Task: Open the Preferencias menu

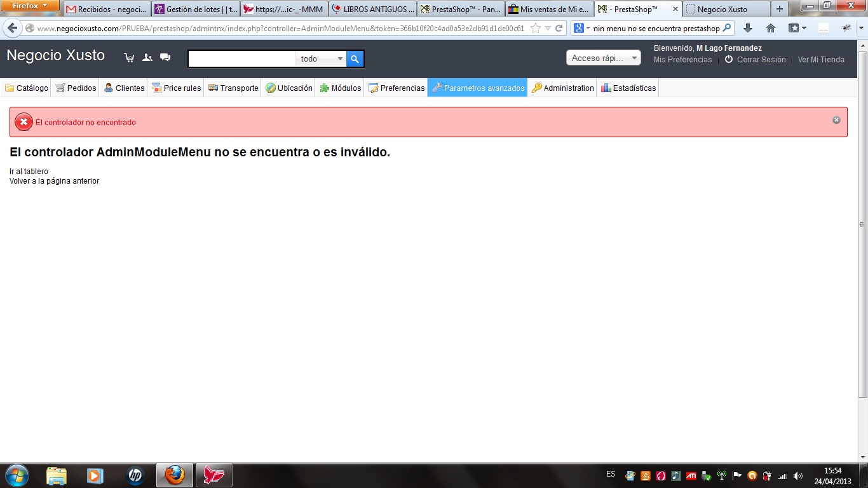Action: click(397, 88)
